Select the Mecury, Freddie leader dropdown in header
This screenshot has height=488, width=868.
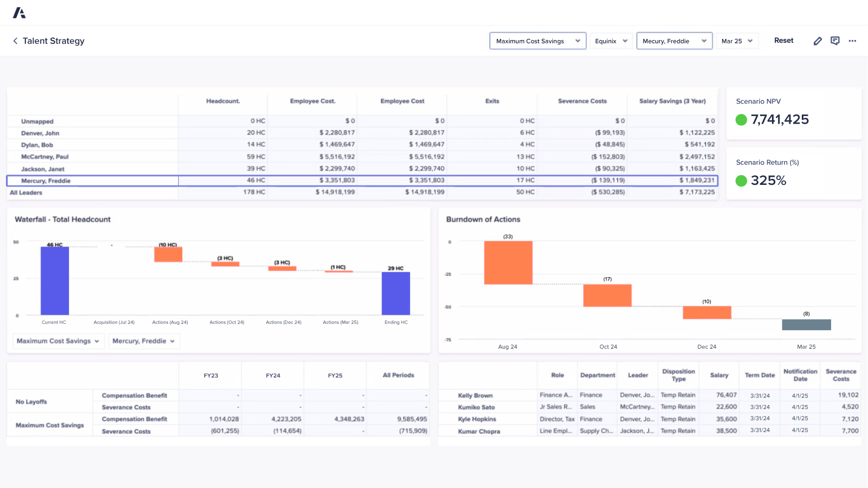click(x=674, y=41)
